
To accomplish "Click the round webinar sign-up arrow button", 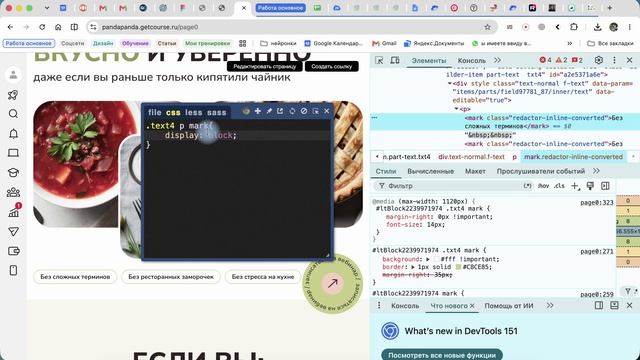I will (333, 283).
